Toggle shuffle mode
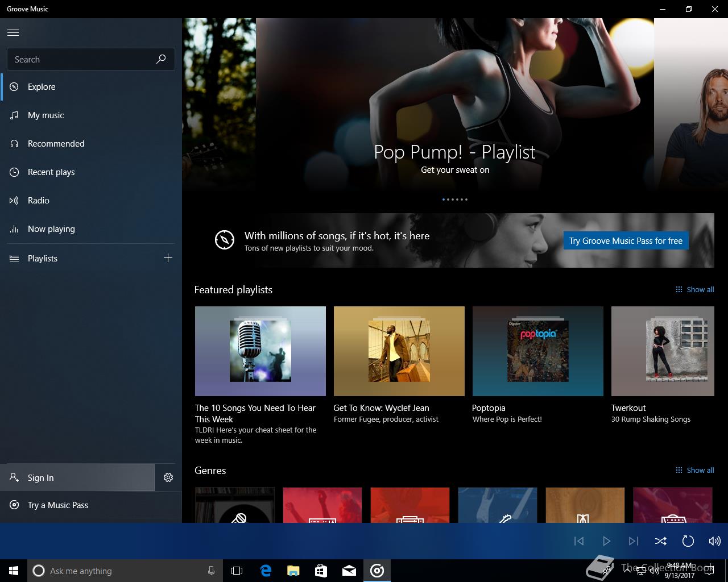 point(661,541)
